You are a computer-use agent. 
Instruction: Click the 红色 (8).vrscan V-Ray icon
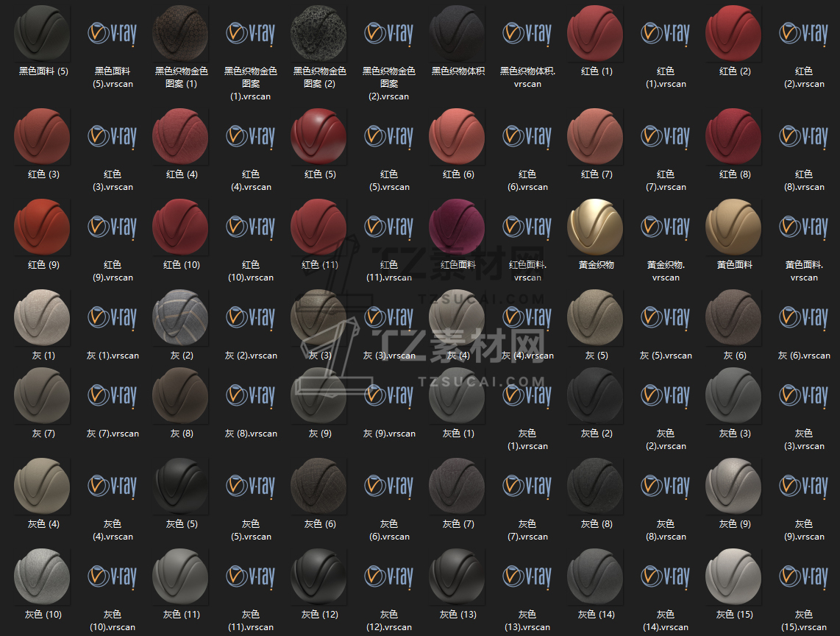point(803,136)
